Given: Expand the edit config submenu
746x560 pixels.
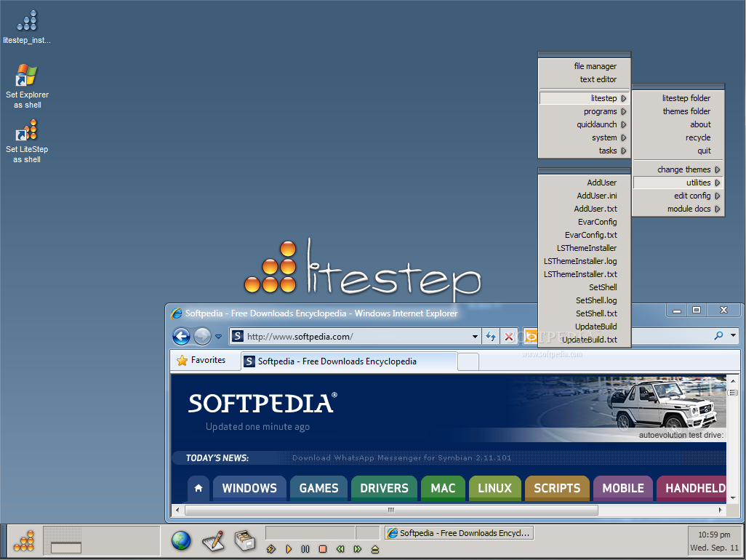Looking at the screenshot, I should pyautogui.click(x=678, y=196).
